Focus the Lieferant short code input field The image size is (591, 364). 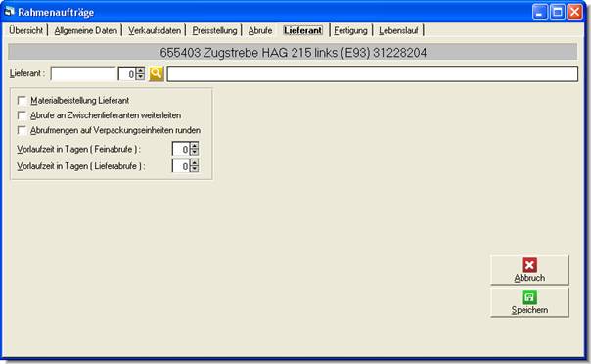pos(83,73)
